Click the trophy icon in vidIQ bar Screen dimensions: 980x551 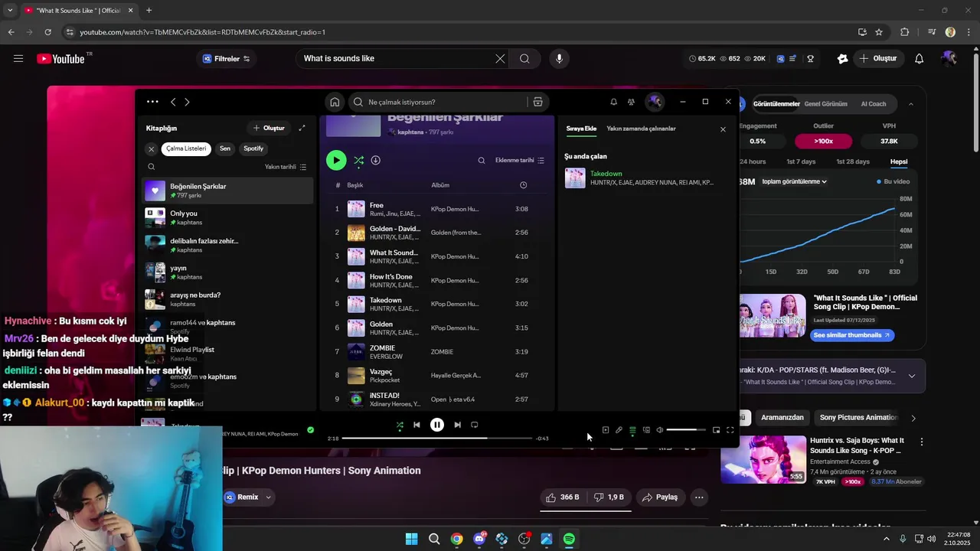(x=810, y=59)
